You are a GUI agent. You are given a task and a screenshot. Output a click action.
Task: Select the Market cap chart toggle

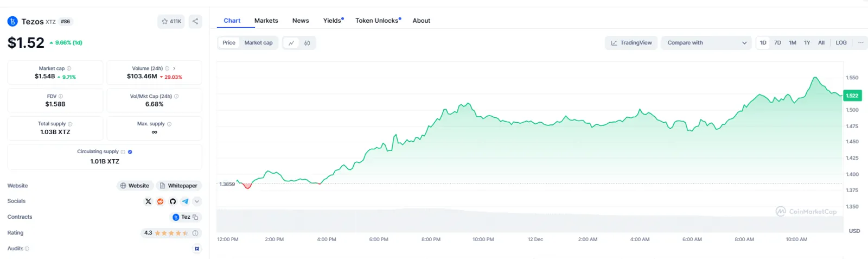pos(258,43)
